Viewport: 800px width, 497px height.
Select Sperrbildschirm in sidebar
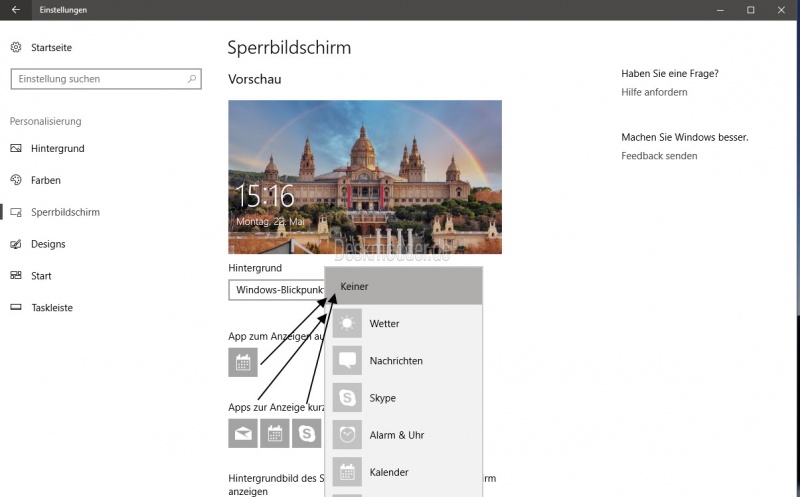pyautogui.click(x=65, y=212)
